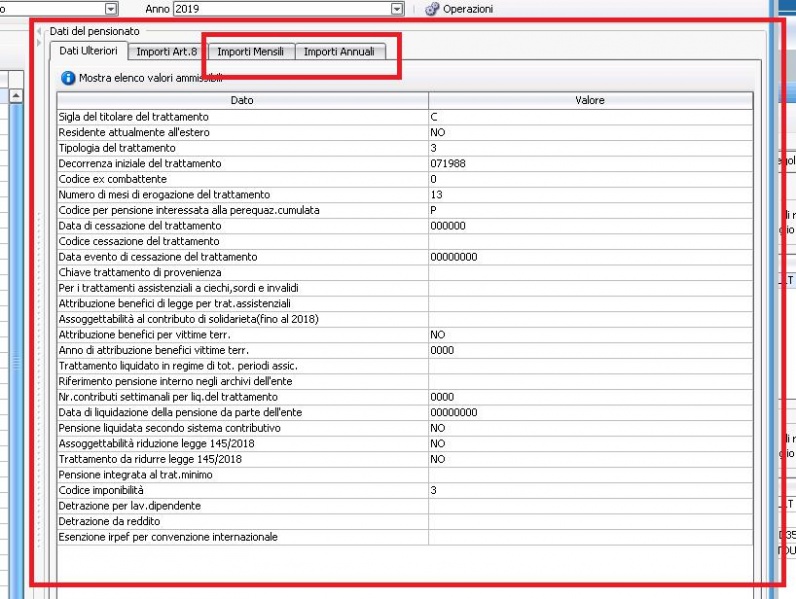Click inside the Anno 2019 field
Image resolution: width=796 pixels, height=599 pixels.
(x=282, y=9)
